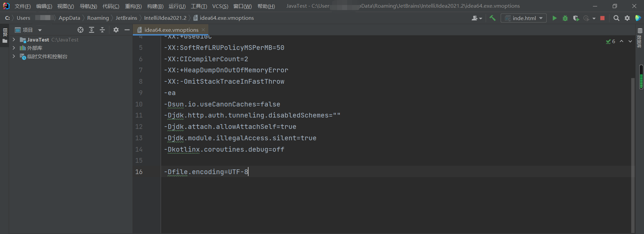The image size is (644, 234).
Task: Click the JetBrains breadcrumb
Action: click(126, 18)
